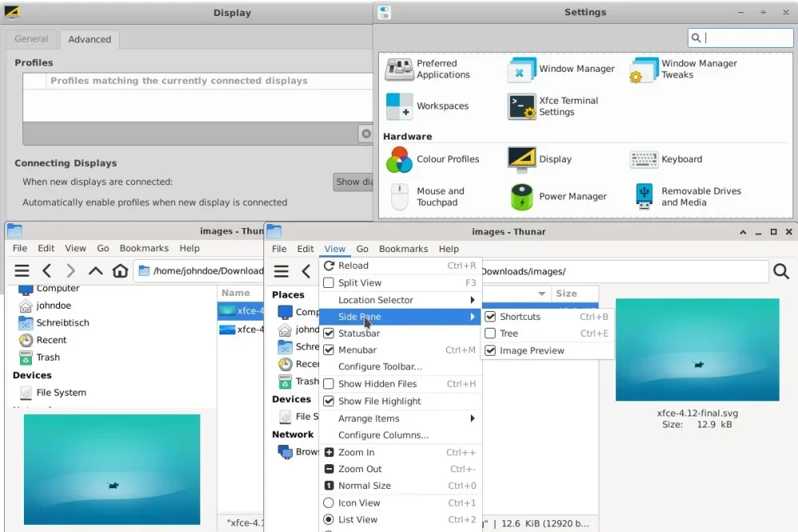Switch to General tab in Display
This screenshot has height=532, width=798.
[x=32, y=39]
